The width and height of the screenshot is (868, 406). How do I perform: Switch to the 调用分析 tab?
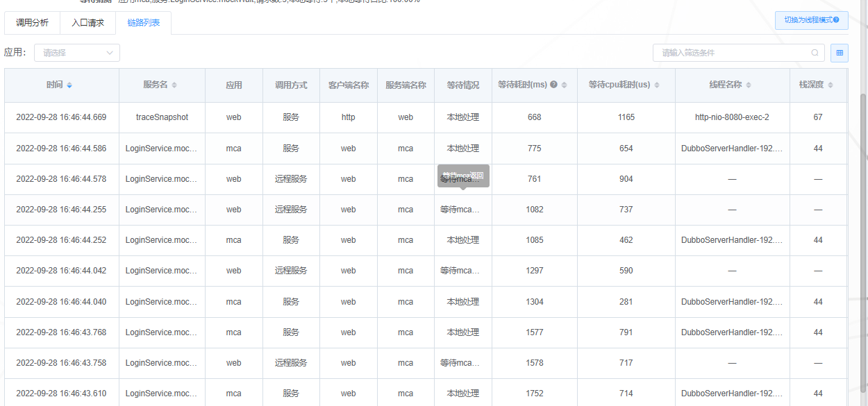coord(33,23)
